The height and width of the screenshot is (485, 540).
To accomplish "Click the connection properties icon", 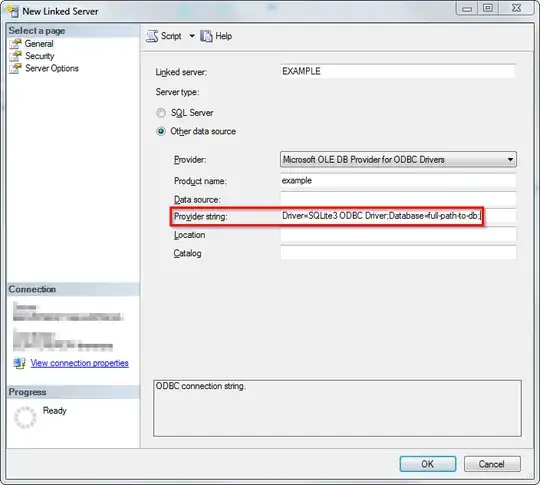I will click(19, 363).
